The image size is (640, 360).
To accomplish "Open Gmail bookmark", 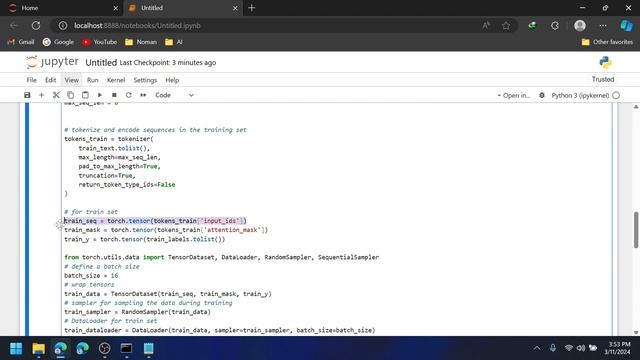I will click(x=21, y=42).
